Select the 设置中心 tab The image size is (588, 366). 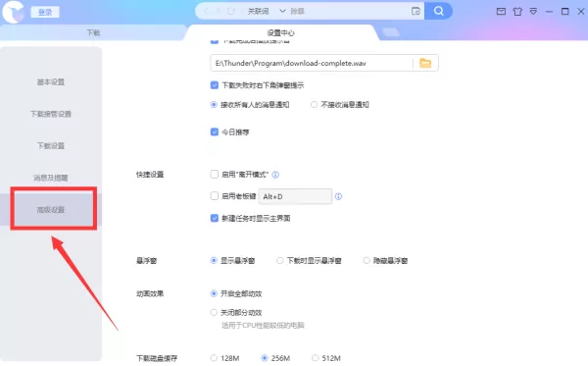click(280, 32)
